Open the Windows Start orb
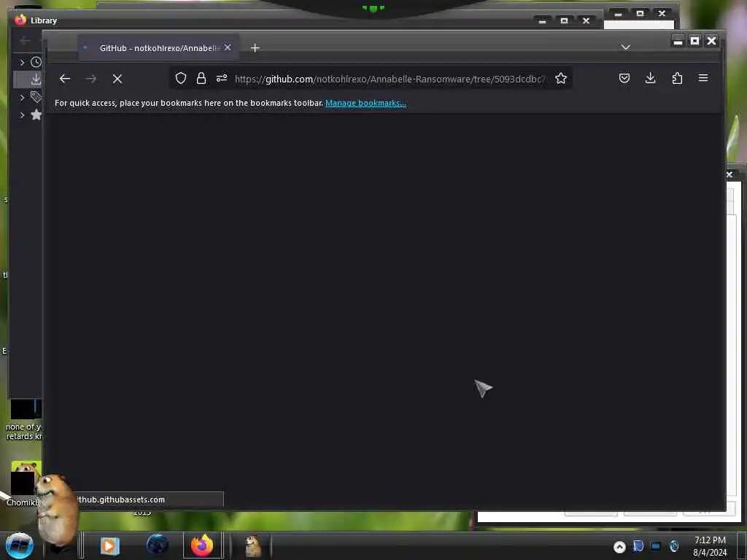Viewport: 747px width, 560px height. (20, 545)
